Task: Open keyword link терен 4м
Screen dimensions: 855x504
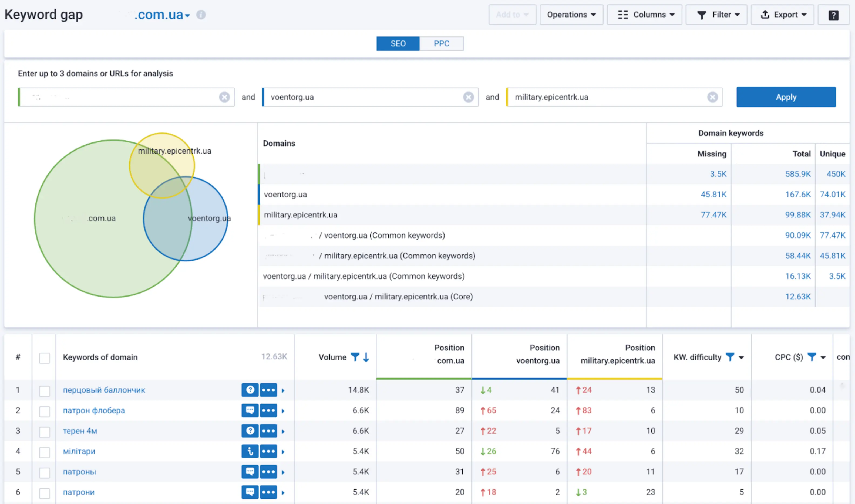Action: (x=80, y=431)
